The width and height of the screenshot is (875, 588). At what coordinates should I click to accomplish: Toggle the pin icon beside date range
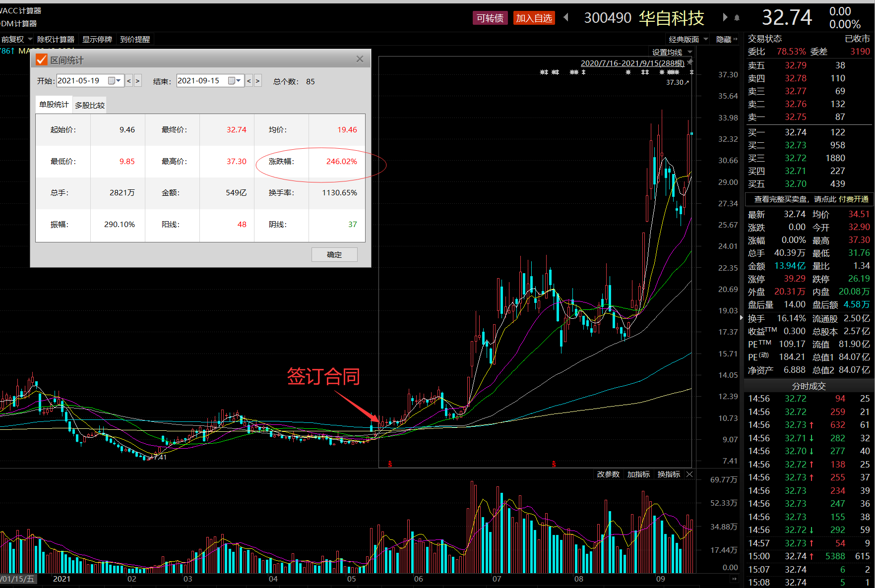point(689,62)
